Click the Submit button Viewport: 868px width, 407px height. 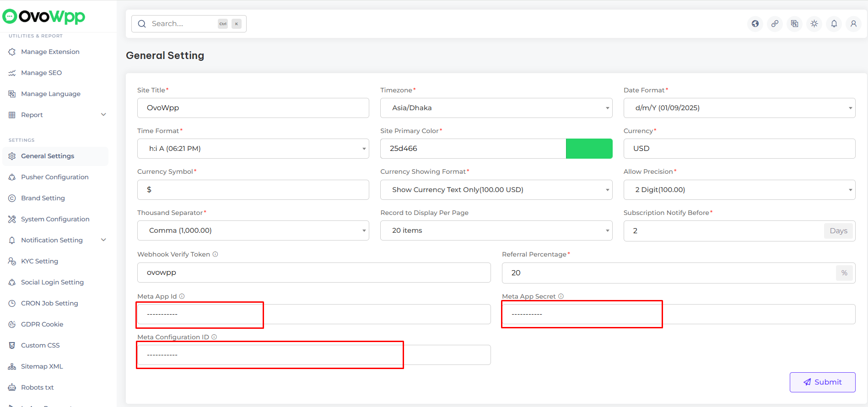pyautogui.click(x=822, y=382)
